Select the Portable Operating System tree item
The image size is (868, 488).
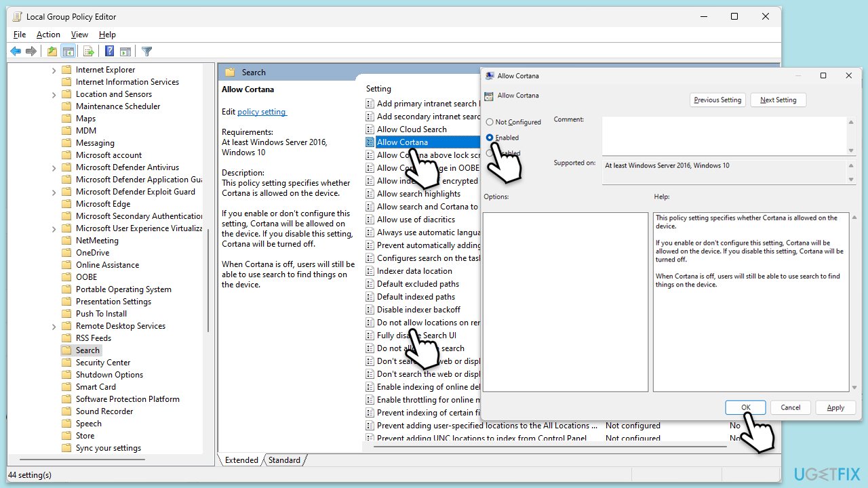pos(123,289)
